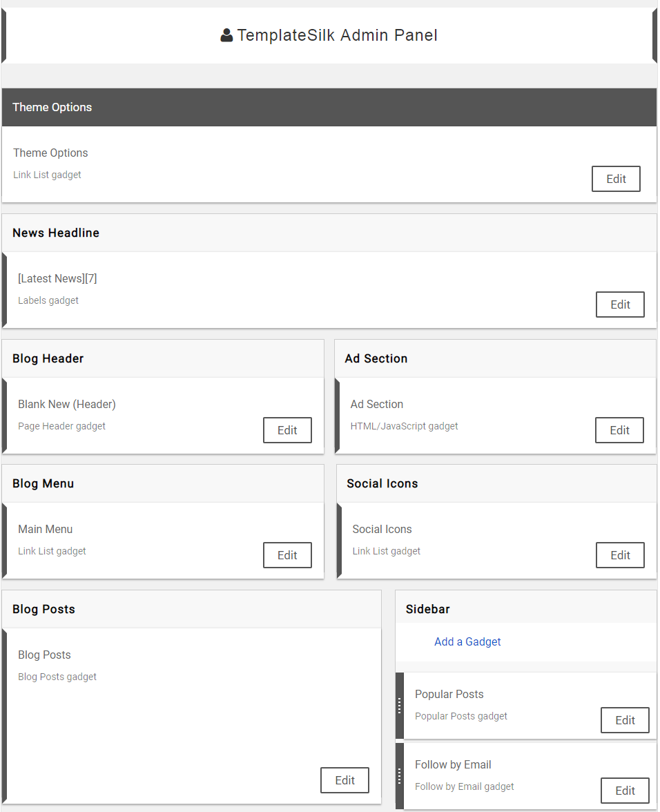Edit the Theme Options gadget
Screen dimensions: 660x812
[x=616, y=179]
